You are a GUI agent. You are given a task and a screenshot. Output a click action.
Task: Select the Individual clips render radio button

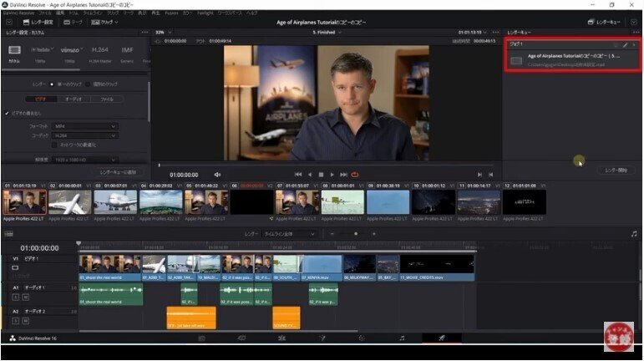click(88, 84)
